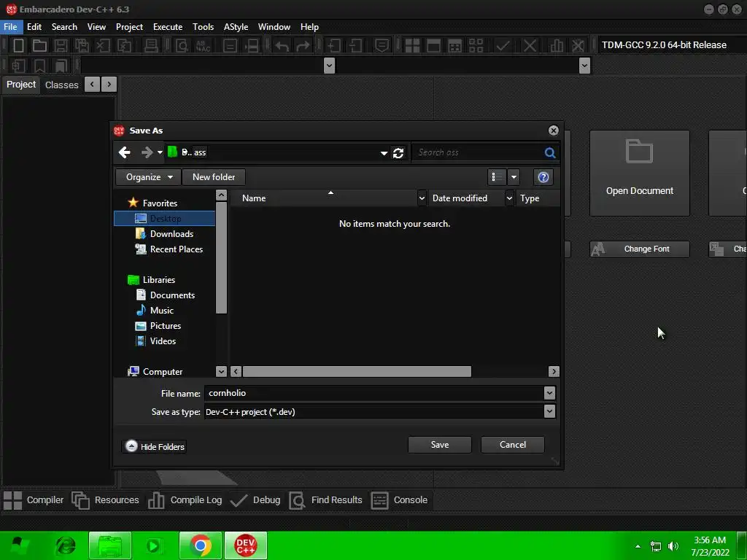
Task: Click the Undo arrow toolbar icon
Action: [x=282, y=46]
